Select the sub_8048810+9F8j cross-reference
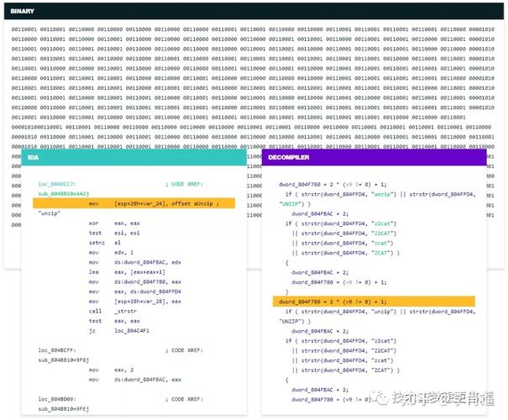The width and height of the screenshot is (508, 420). point(64,360)
